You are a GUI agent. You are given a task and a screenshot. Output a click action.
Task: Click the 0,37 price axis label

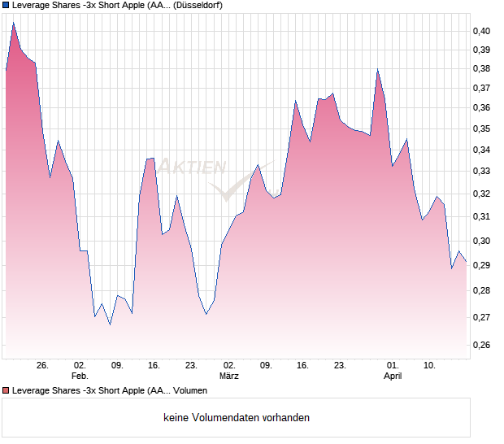(481, 88)
